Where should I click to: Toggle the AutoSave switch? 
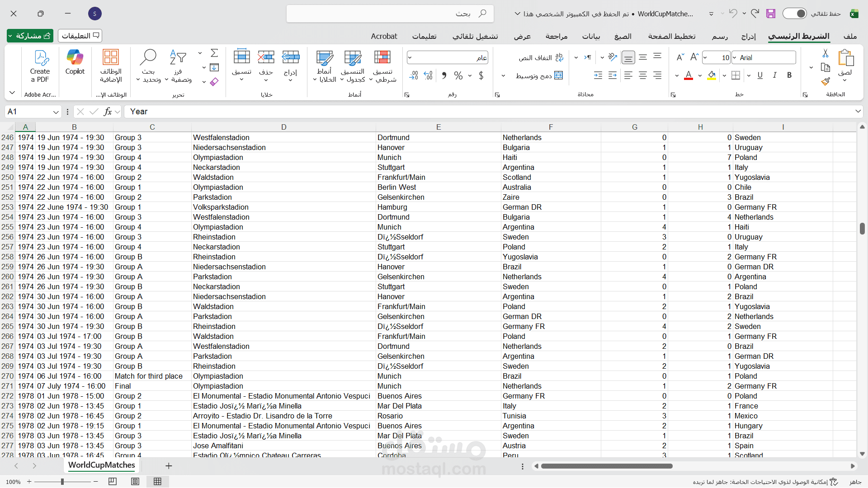pyautogui.click(x=794, y=14)
